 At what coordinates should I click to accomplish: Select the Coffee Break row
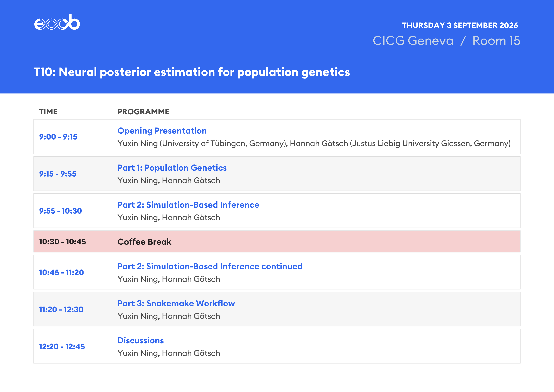point(277,241)
